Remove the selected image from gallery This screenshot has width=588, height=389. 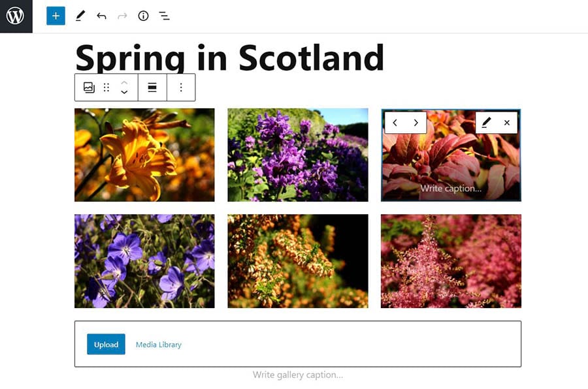pos(507,123)
